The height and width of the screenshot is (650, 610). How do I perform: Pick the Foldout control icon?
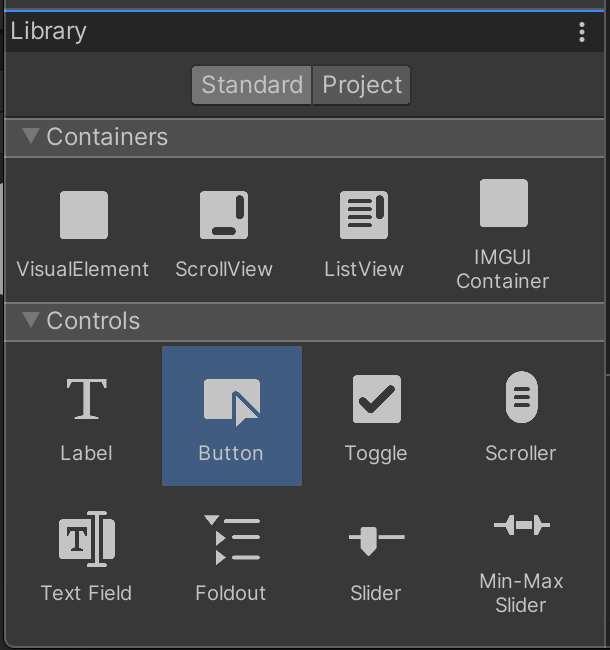click(232, 540)
